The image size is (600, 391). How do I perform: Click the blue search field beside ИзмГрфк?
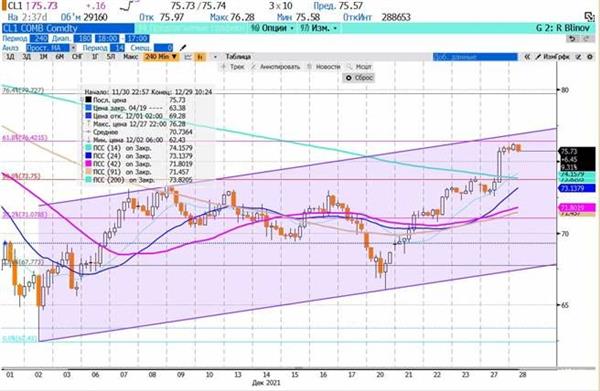pyautogui.click(x=475, y=57)
